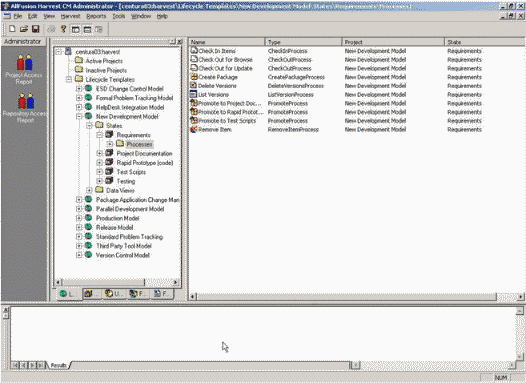
Task: Collapse the New Development Model node
Action: tap(79, 117)
